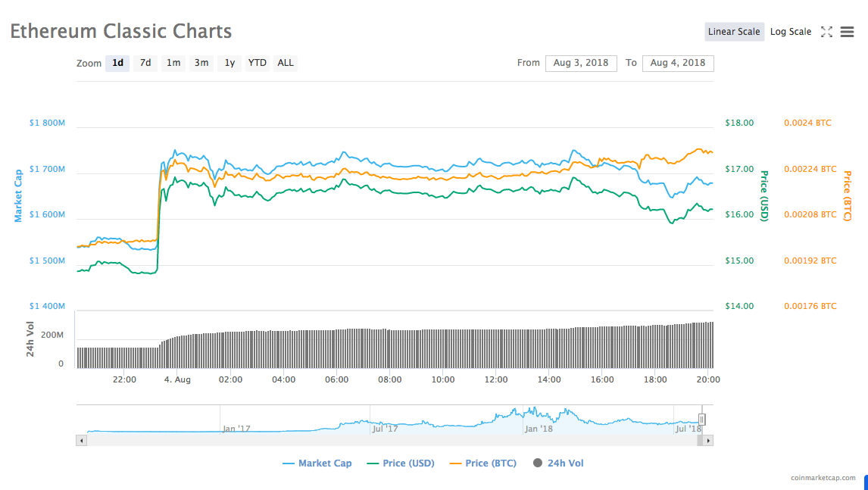Open the To date picker field
This screenshot has width=868, height=490.
pos(678,63)
